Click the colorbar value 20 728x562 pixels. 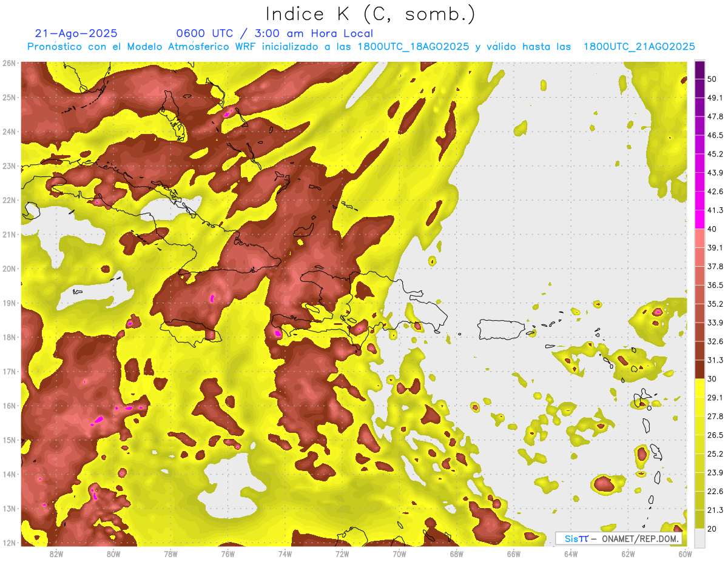(x=713, y=529)
